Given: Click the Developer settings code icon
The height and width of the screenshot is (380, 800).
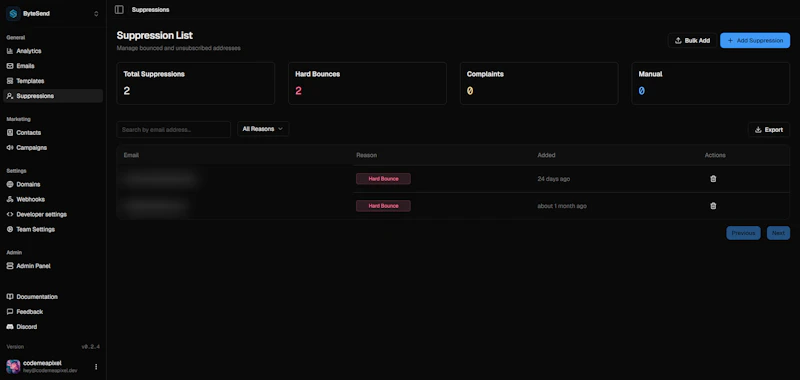Looking at the screenshot, I should (x=10, y=214).
